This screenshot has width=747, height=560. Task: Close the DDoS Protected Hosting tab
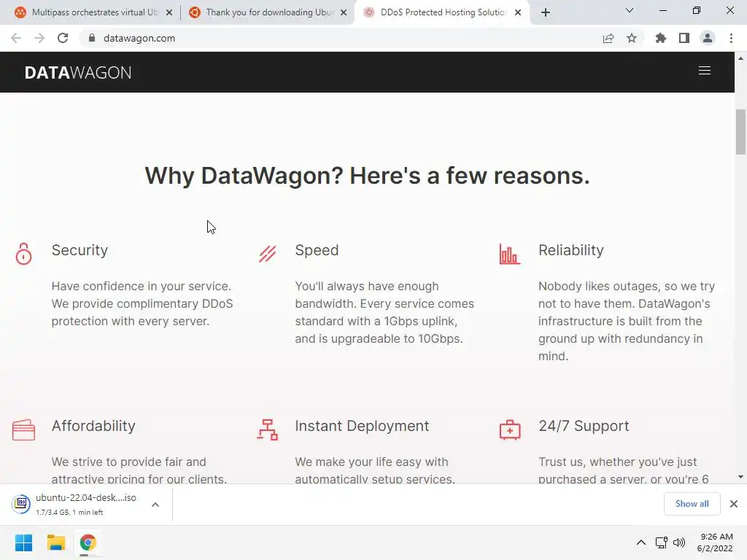click(518, 13)
